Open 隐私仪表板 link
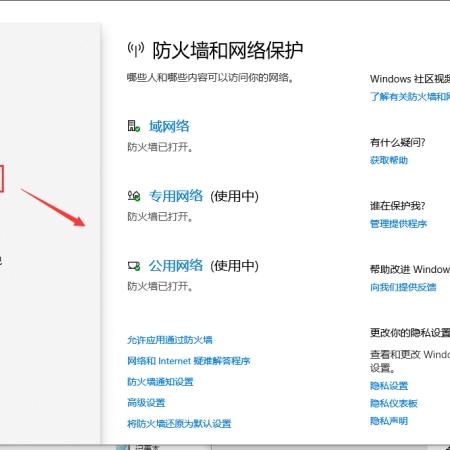The width and height of the screenshot is (450, 450). pyautogui.click(x=394, y=403)
